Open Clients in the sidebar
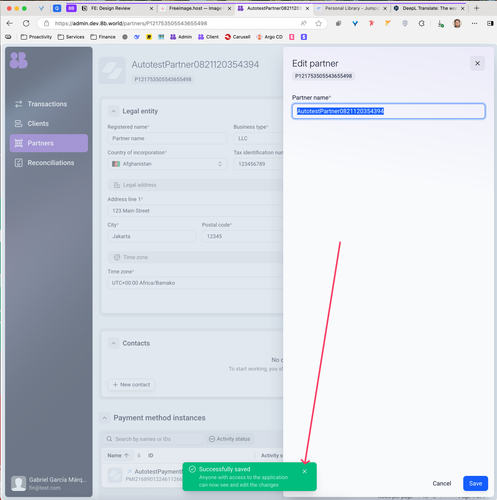This screenshot has width=497, height=500. (x=49, y=124)
